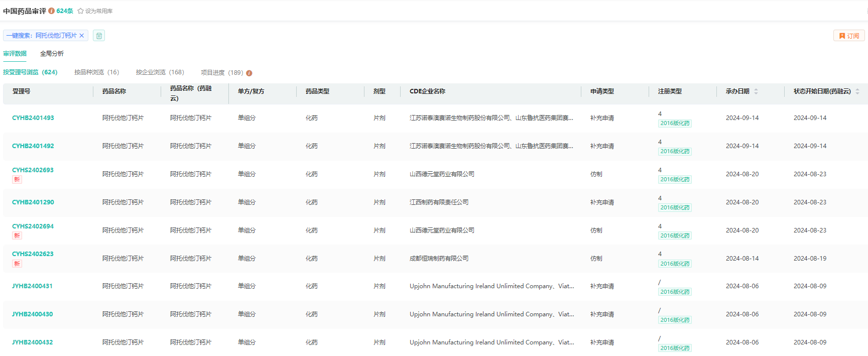Image resolution: width=868 pixels, height=356 pixels.
Task: Select 按受理号浏览 (624) tab
Action: [30, 72]
